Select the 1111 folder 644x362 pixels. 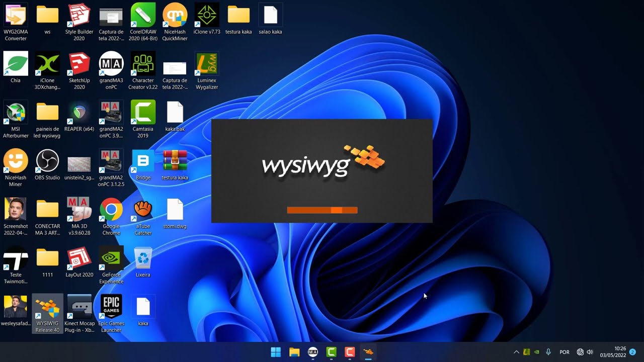(x=47, y=262)
